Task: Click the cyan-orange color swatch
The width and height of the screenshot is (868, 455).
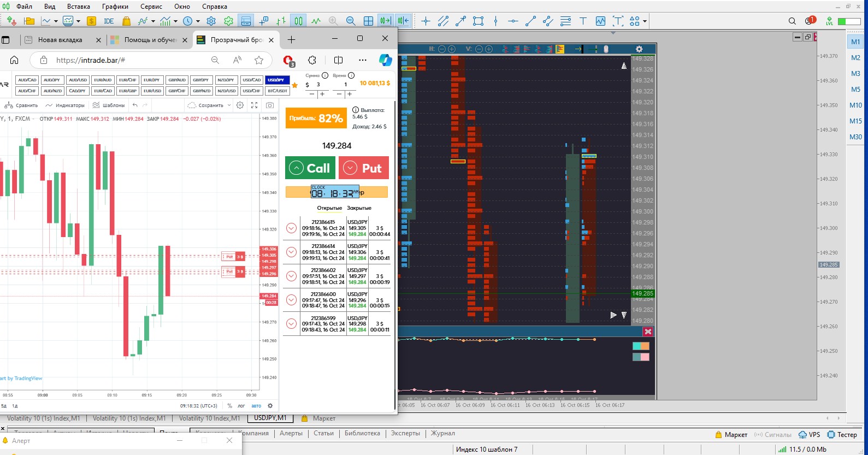Action: click(x=641, y=346)
